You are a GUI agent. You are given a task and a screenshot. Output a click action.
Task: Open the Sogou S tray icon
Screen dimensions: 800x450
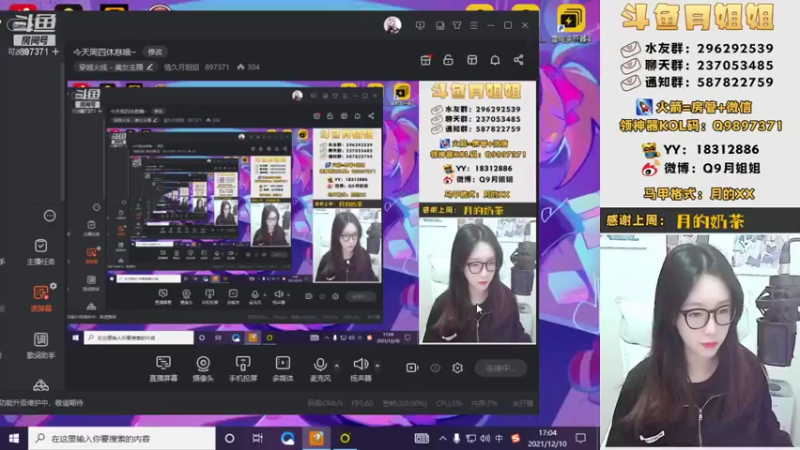(516, 438)
